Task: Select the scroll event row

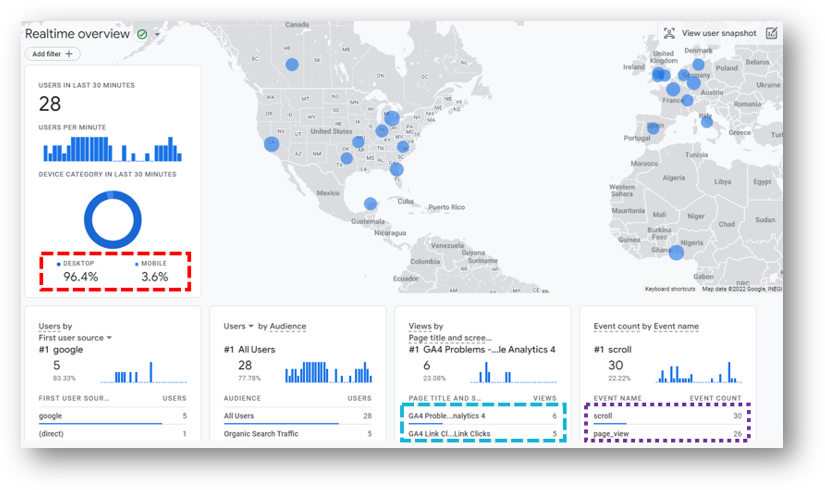Action: (x=667, y=416)
